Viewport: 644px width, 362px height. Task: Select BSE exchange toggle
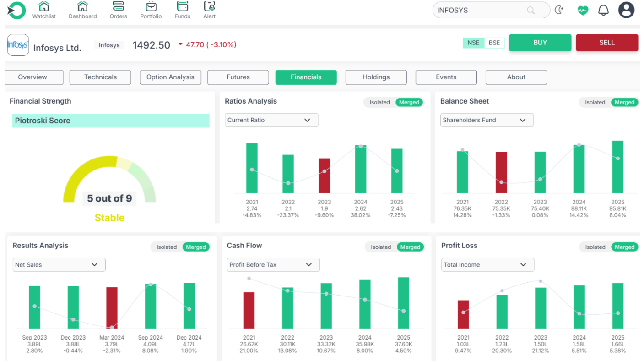tap(494, 43)
